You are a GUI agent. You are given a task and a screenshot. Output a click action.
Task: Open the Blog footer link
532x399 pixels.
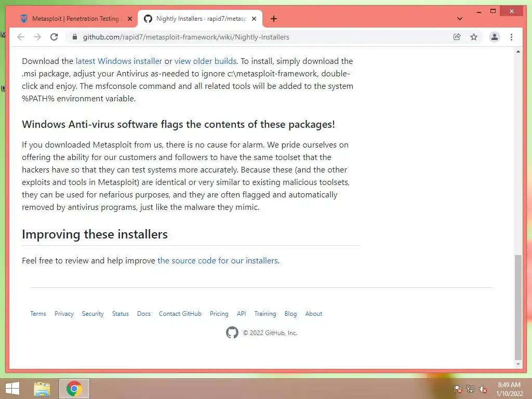290,314
